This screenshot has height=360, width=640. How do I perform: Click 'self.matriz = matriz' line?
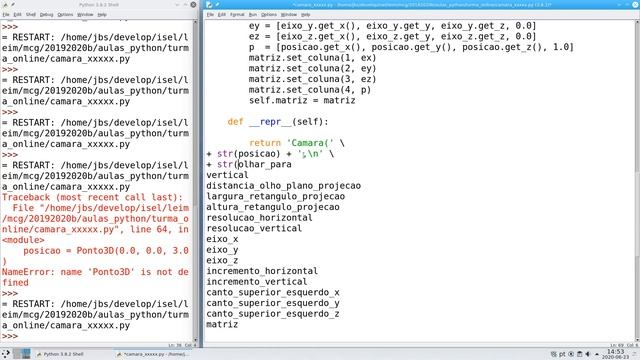coord(302,100)
